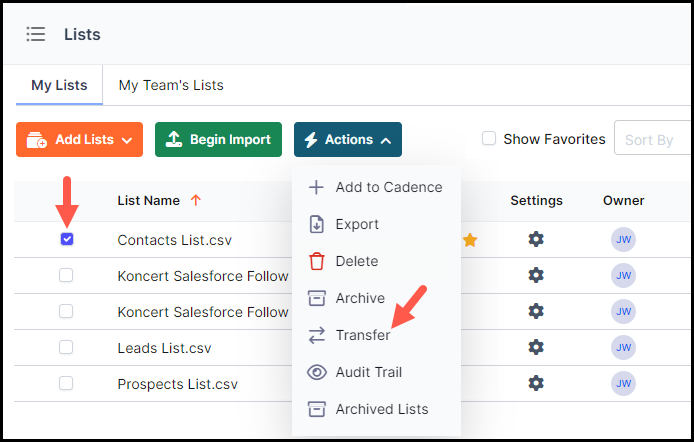The image size is (694, 442).
Task: Expand the Add Lists dropdown
Action: pyautogui.click(x=80, y=140)
